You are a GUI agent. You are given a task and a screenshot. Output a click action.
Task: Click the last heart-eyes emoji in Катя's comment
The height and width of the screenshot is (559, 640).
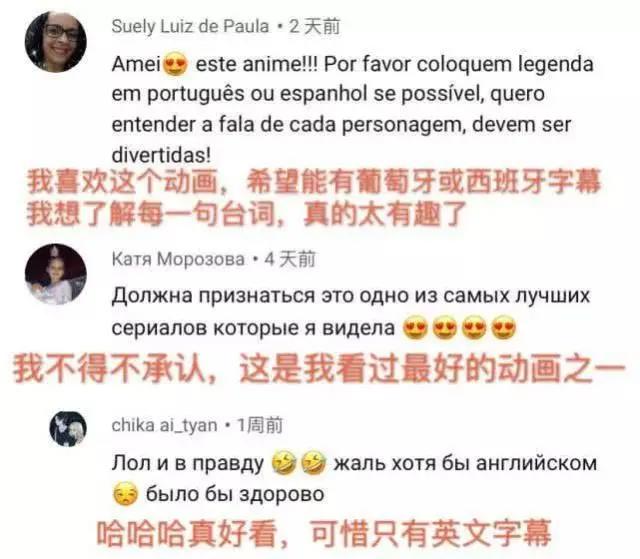504,328
